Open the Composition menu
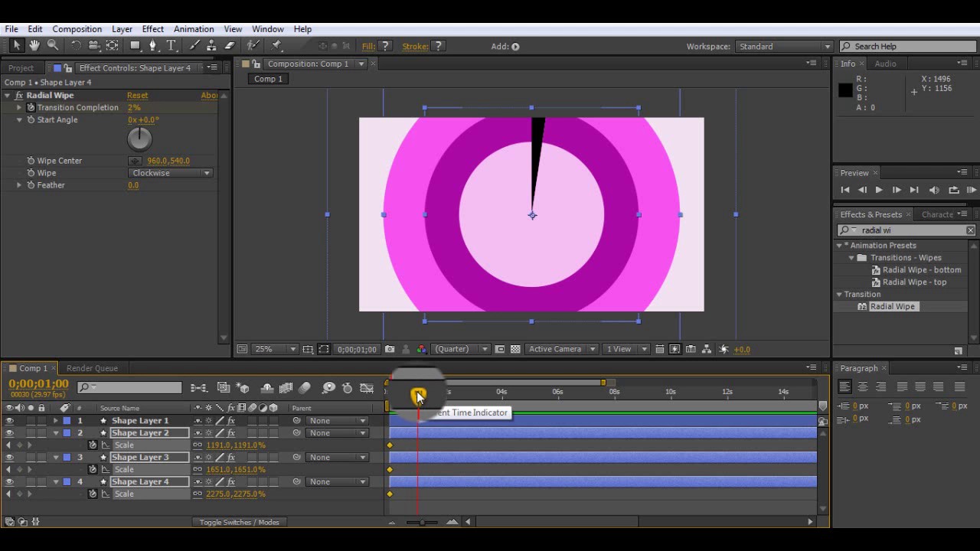980x551 pixels. pyautogui.click(x=77, y=29)
